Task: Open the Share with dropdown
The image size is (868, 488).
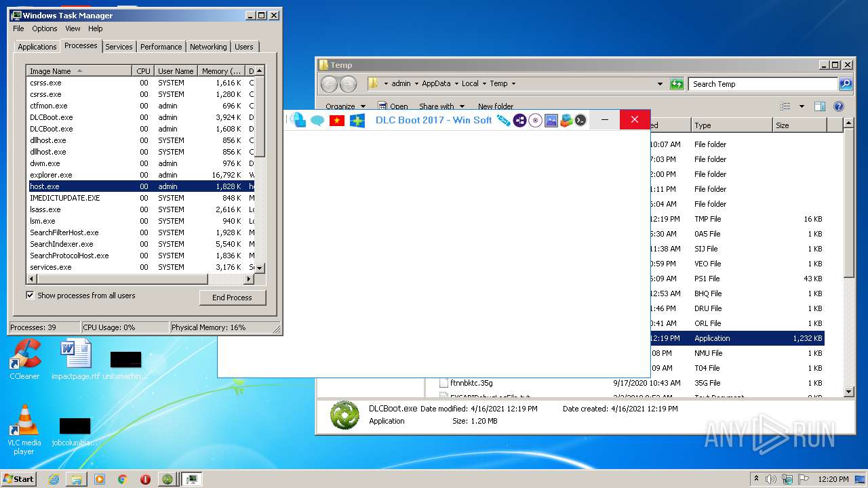Action: pyautogui.click(x=441, y=106)
